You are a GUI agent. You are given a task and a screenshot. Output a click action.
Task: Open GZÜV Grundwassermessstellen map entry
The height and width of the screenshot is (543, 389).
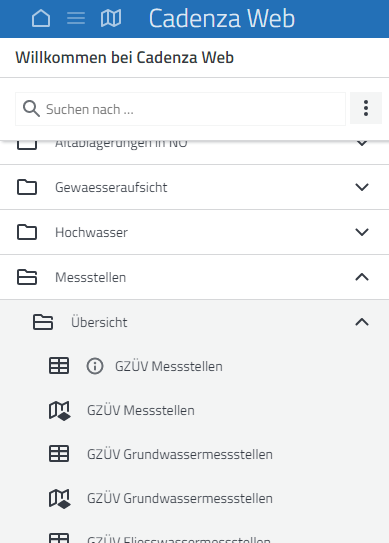pos(180,498)
